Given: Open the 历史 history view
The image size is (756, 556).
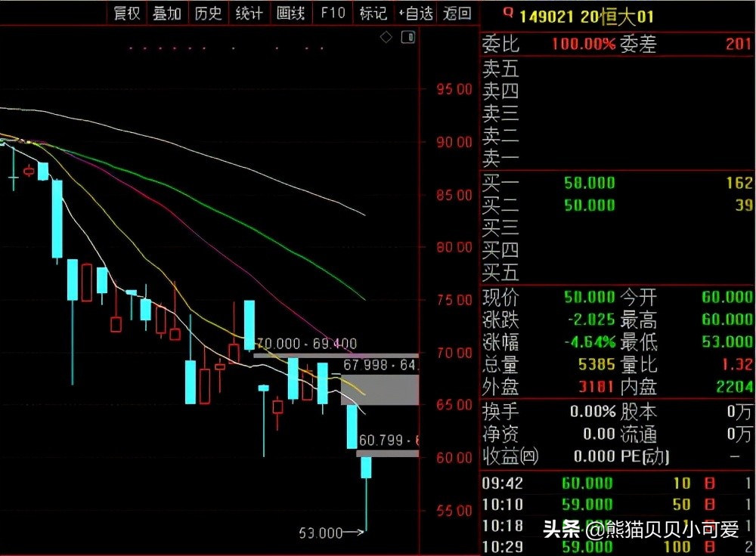Looking at the screenshot, I should point(208,13).
